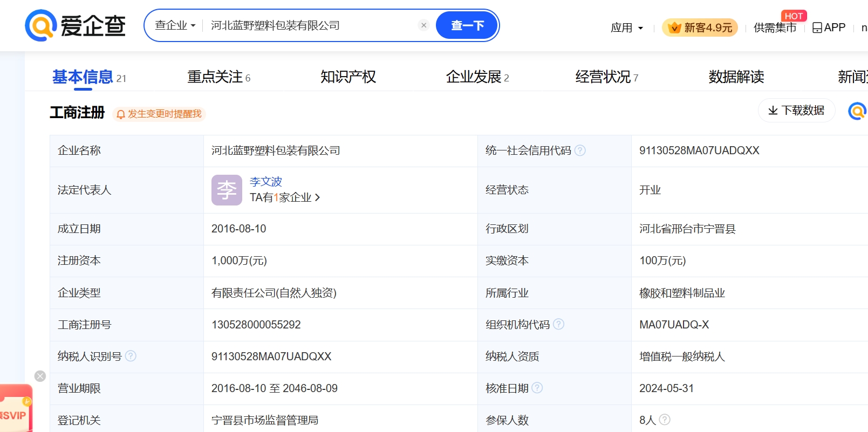Open the 知识产权 tab
868x432 pixels.
[x=348, y=77]
